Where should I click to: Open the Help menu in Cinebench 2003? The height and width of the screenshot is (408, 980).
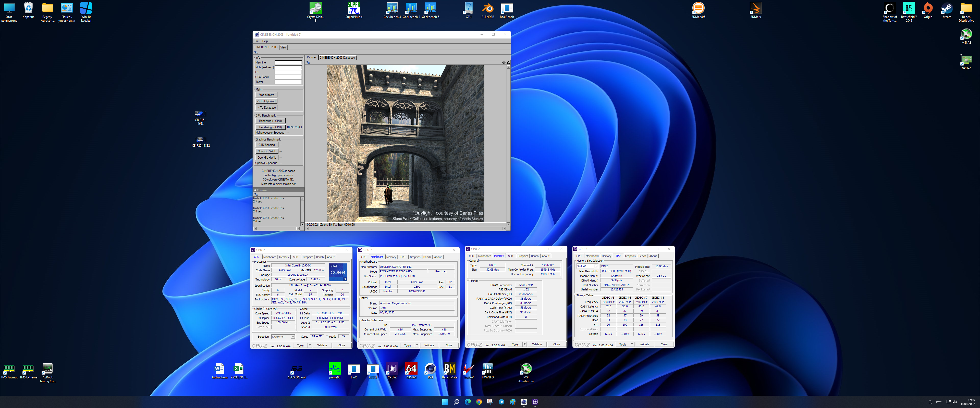(x=265, y=41)
